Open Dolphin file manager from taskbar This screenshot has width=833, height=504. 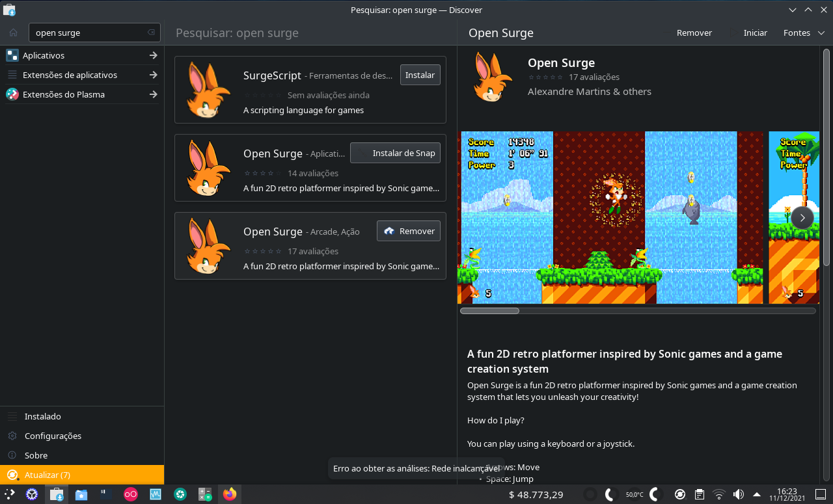coord(81,494)
